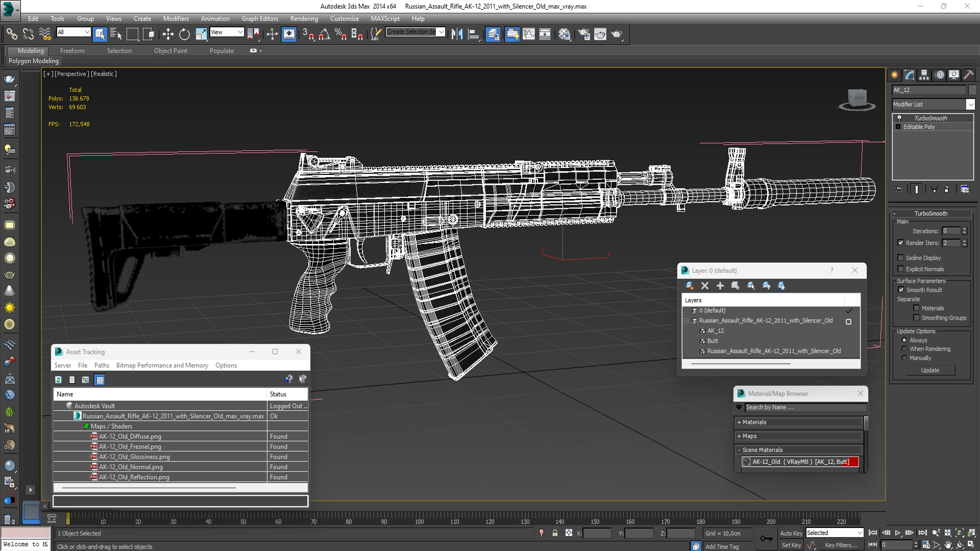Click the Search by Name field
The width and height of the screenshot is (980, 551).
coord(805,408)
